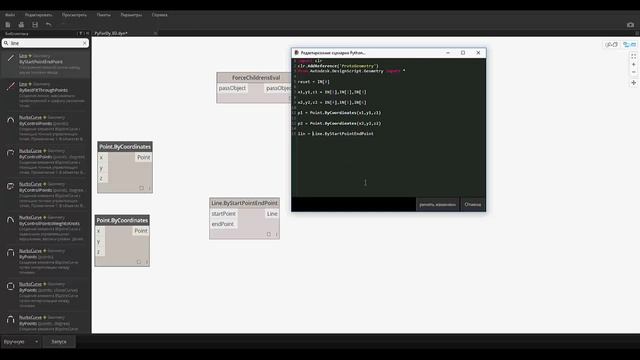
Task: Switch to the geometry background preview icon
Action: pos(611,44)
